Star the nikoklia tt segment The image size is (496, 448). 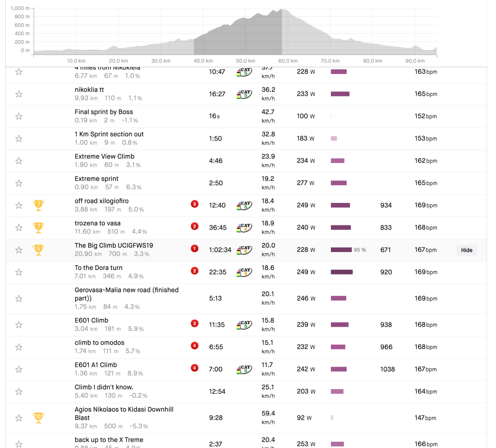[19, 94]
